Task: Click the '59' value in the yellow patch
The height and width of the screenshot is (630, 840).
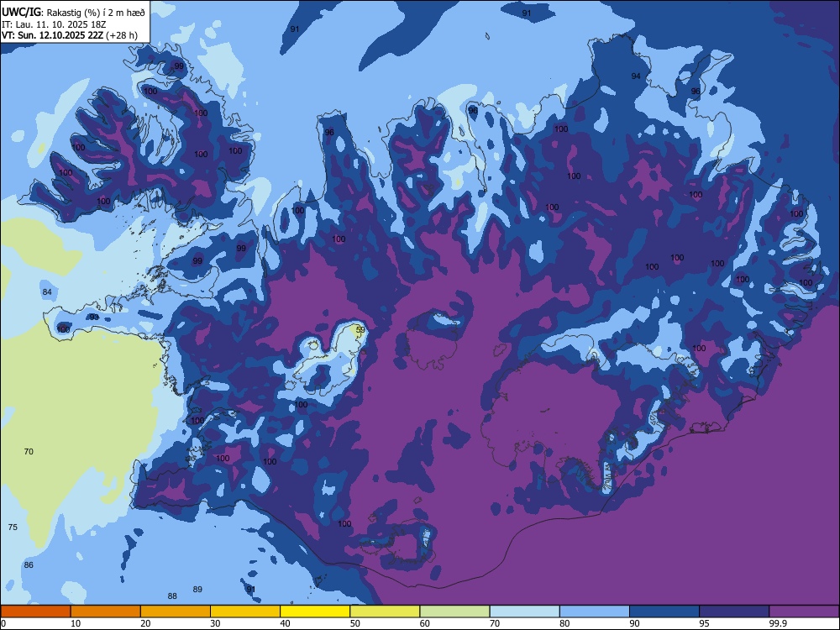Action: coord(360,330)
